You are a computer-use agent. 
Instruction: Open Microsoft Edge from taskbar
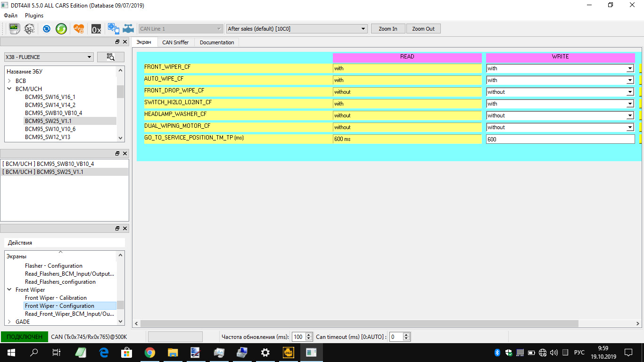104,353
